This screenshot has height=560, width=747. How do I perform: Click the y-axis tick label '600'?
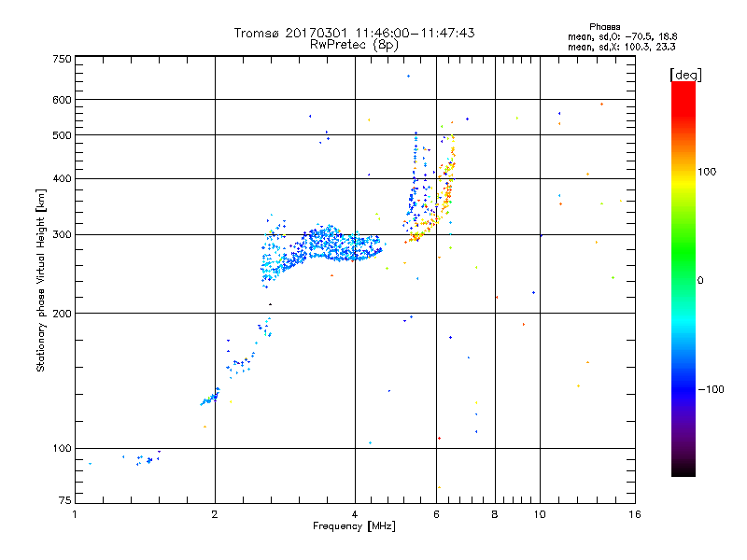(62, 100)
